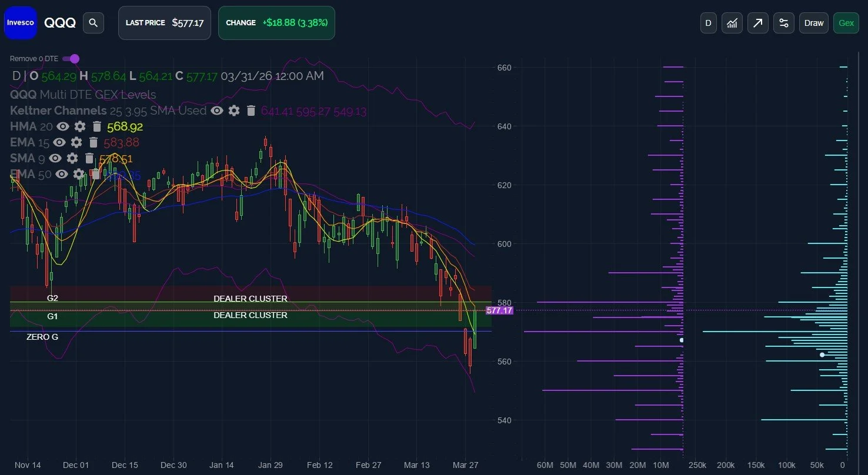Click the purple 577.17 price tag
Screen dimensions: 868x475
(500, 310)
